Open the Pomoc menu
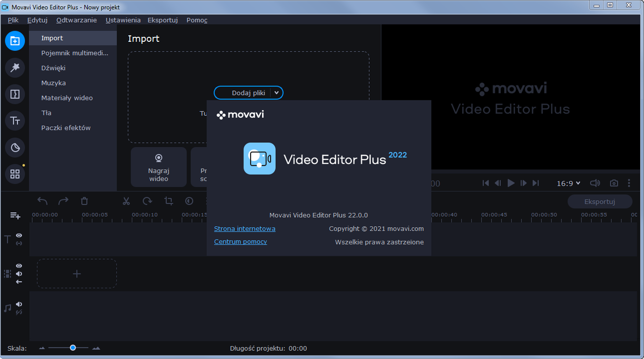Viewport: 644px width, 359px height. 197,20
